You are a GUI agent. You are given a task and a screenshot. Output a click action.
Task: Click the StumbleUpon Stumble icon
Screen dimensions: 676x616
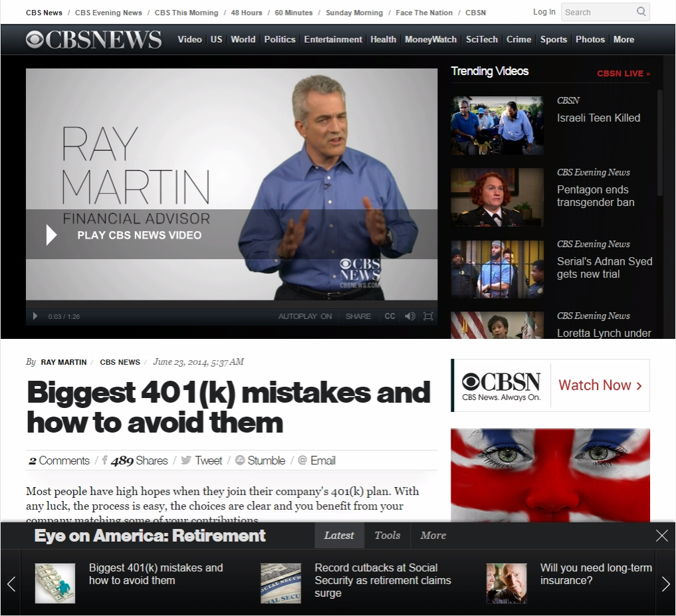tap(240, 461)
